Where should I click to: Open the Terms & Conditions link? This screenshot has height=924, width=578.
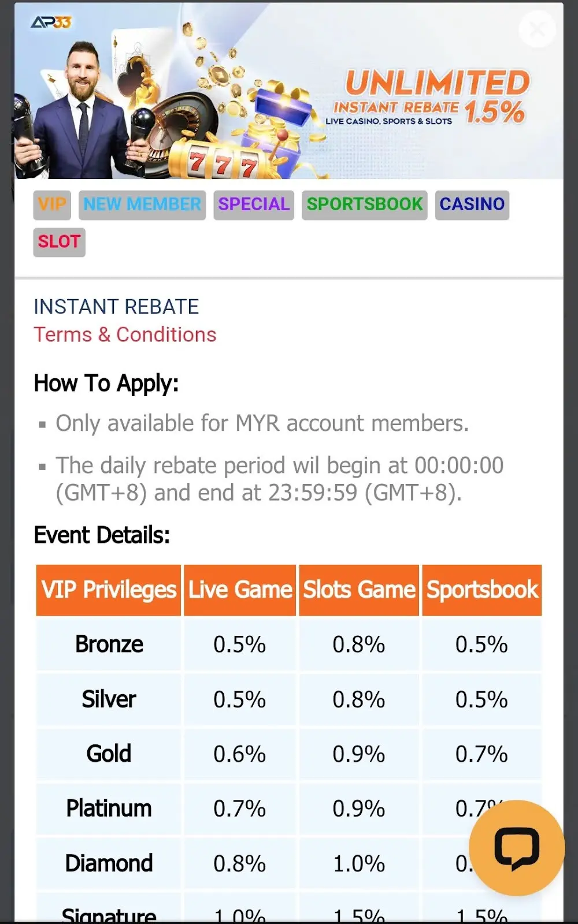tap(125, 335)
